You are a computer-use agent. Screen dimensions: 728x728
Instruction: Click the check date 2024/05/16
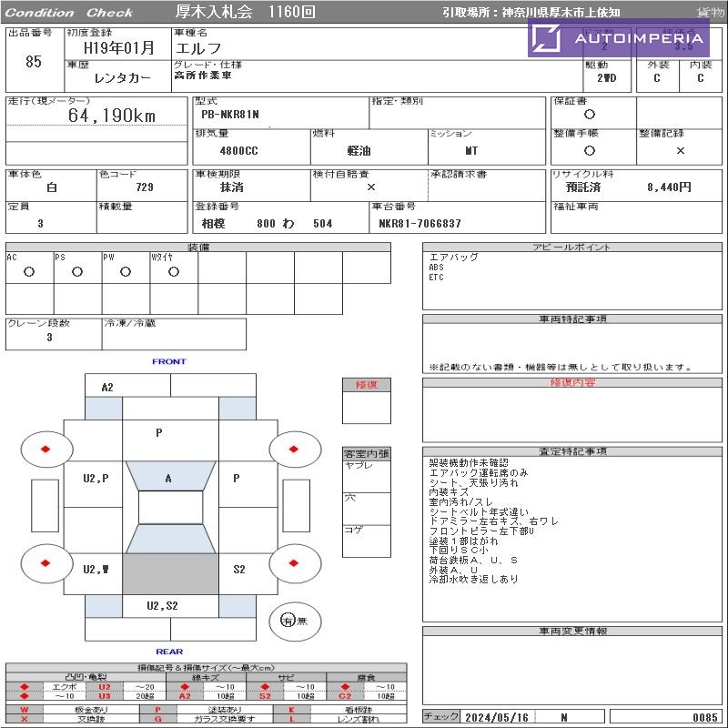[497, 717]
